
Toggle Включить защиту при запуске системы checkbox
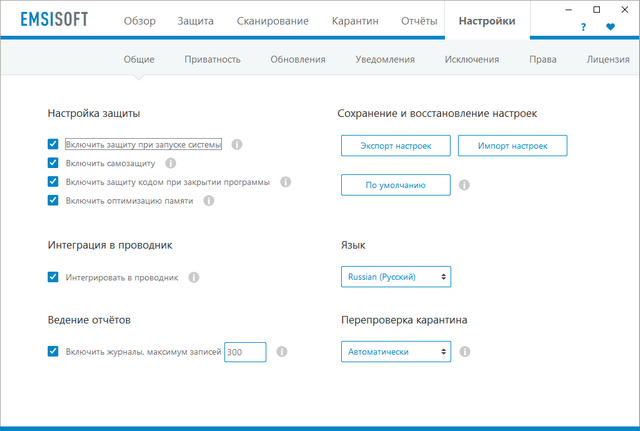click(x=53, y=144)
